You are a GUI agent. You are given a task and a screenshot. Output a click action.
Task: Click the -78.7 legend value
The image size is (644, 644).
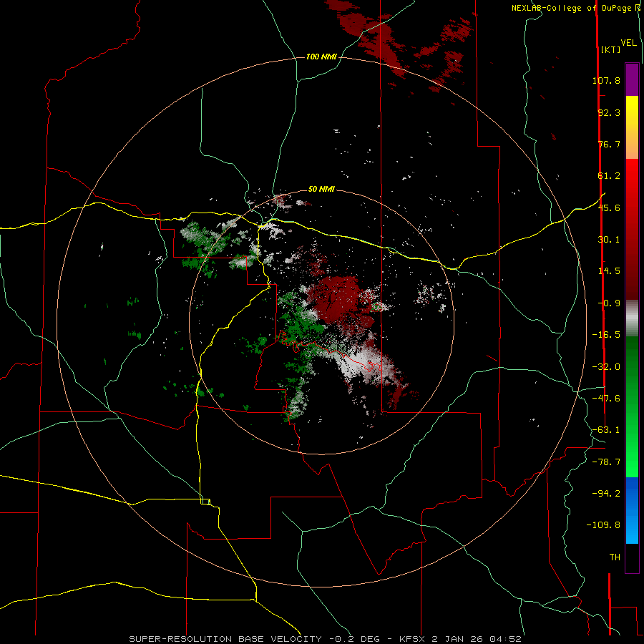(x=606, y=462)
